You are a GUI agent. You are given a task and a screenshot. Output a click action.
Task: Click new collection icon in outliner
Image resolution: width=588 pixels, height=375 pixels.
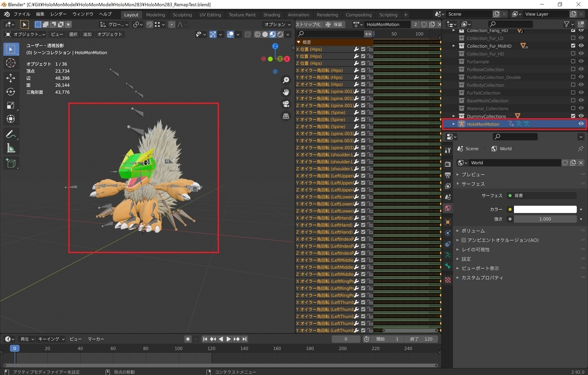[x=581, y=24]
